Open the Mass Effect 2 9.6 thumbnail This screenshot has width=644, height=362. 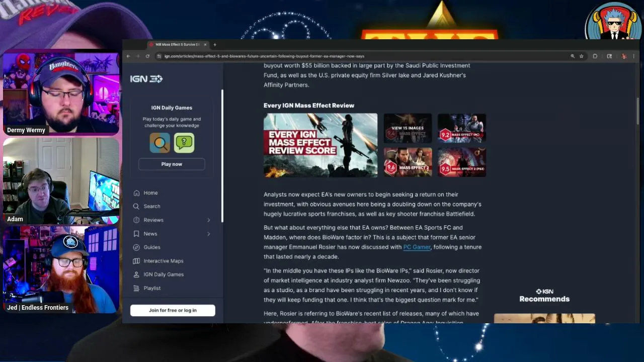coord(408,162)
